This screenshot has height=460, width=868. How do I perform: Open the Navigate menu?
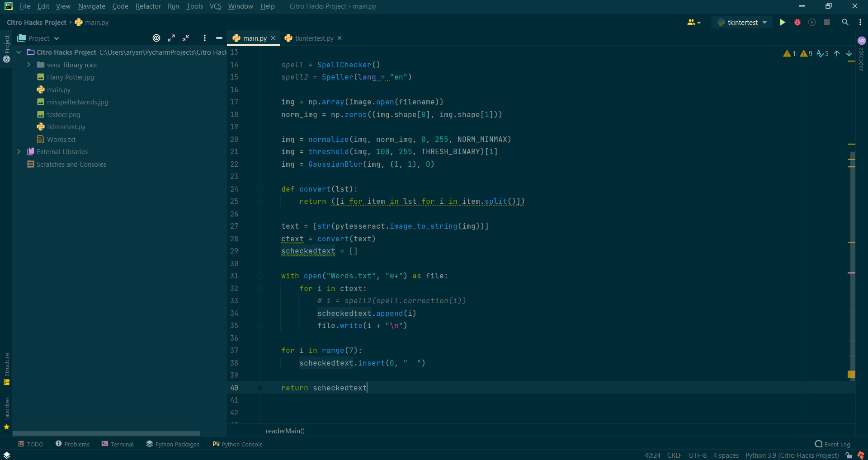[x=91, y=6]
